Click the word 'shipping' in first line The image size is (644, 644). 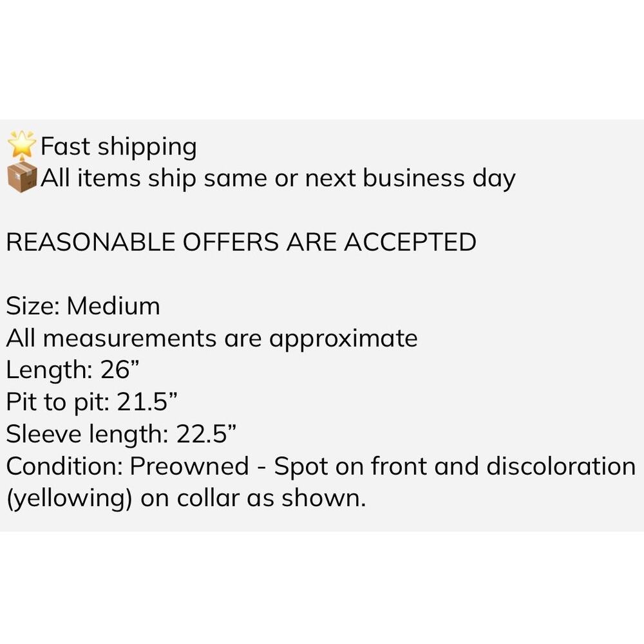pyautogui.click(x=147, y=147)
